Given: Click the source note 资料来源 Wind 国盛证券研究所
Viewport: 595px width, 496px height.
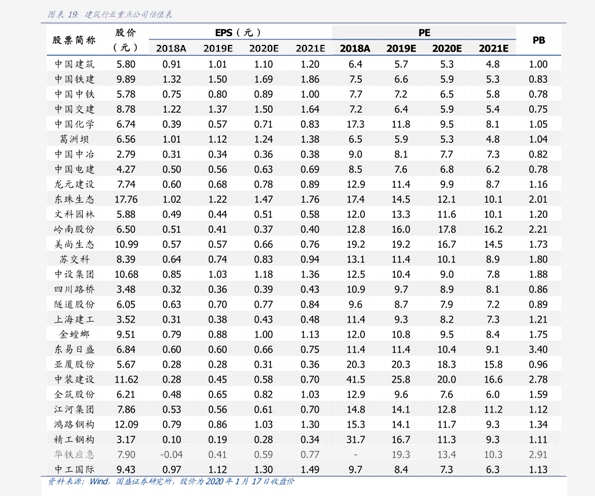Looking at the screenshot, I should tap(171, 482).
